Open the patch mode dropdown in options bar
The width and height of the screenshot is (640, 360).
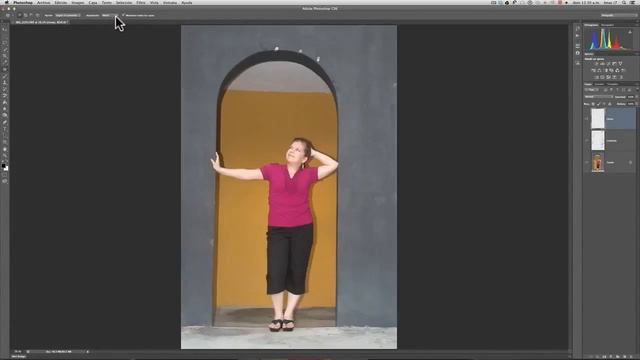pyautogui.click(x=68, y=15)
